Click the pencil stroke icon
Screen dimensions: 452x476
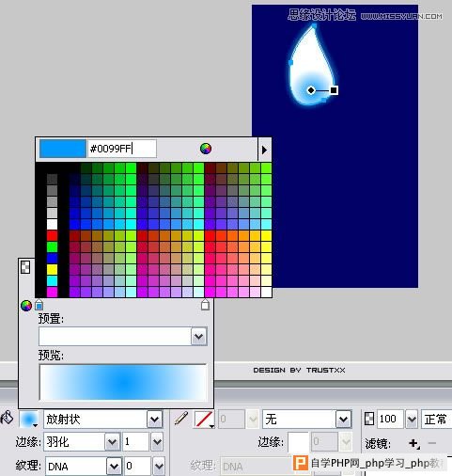(181, 419)
